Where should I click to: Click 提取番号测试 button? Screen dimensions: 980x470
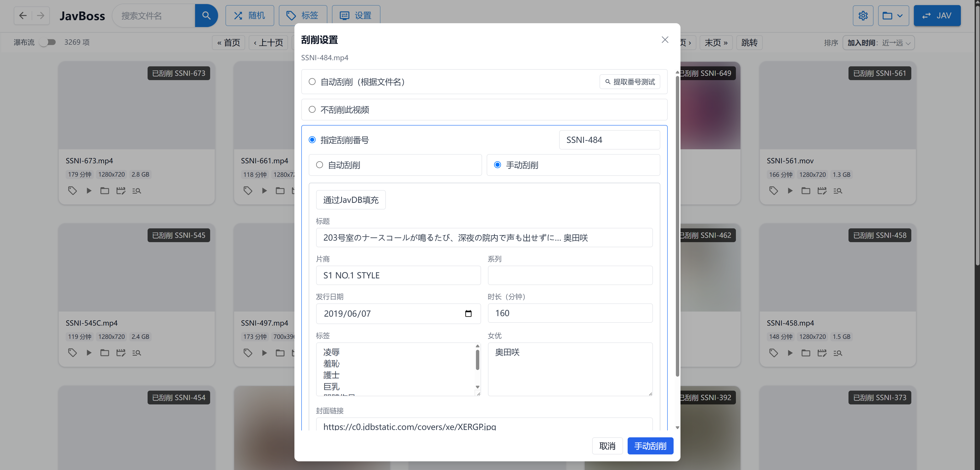point(630,82)
